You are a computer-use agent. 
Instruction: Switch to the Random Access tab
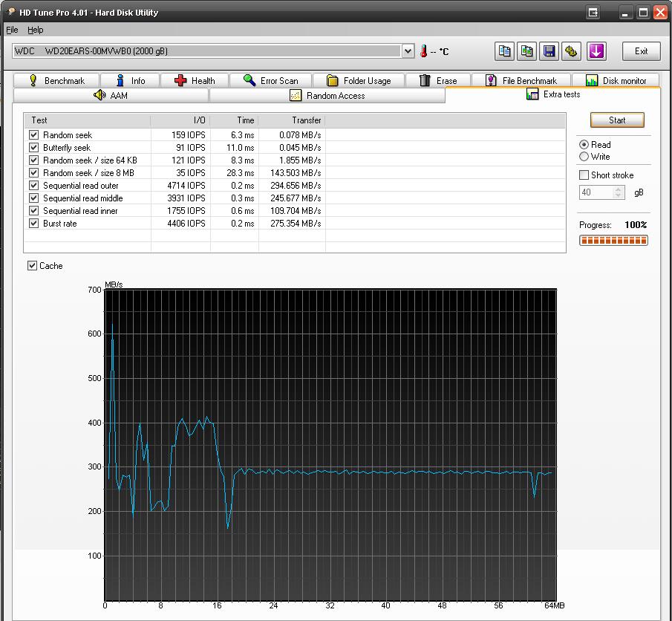(x=327, y=95)
